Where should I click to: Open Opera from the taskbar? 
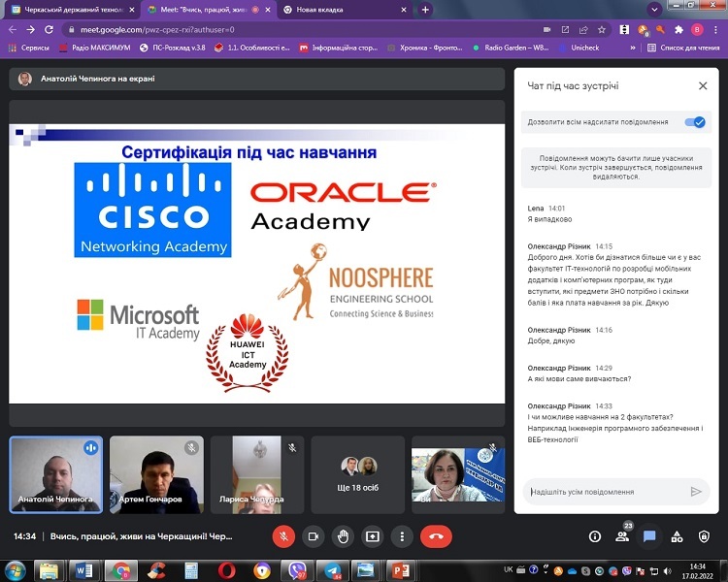tap(226, 570)
